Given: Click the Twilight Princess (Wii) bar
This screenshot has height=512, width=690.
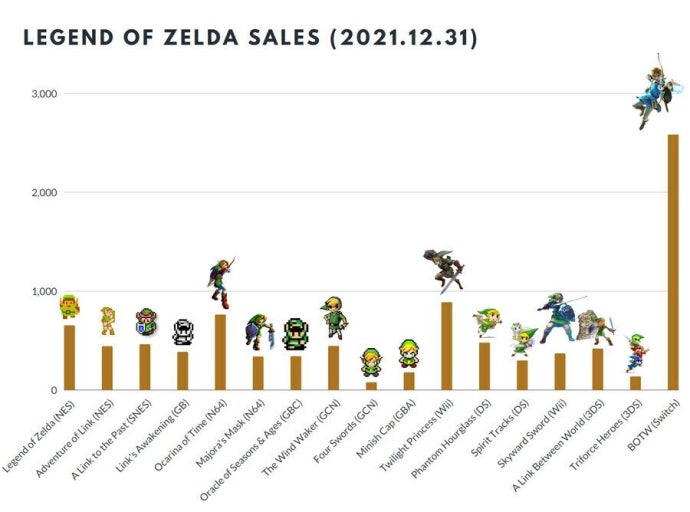Looking at the screenshot, I should click(447, 346).
